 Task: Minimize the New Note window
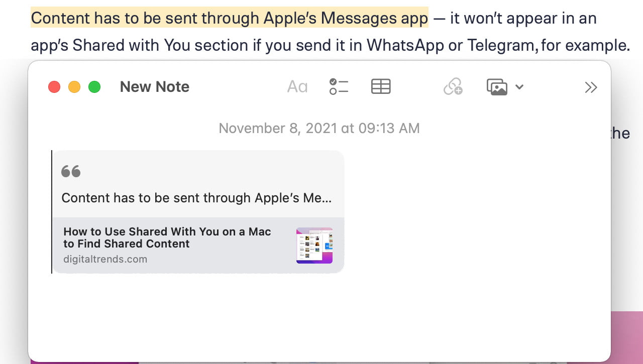pos(74,87)
